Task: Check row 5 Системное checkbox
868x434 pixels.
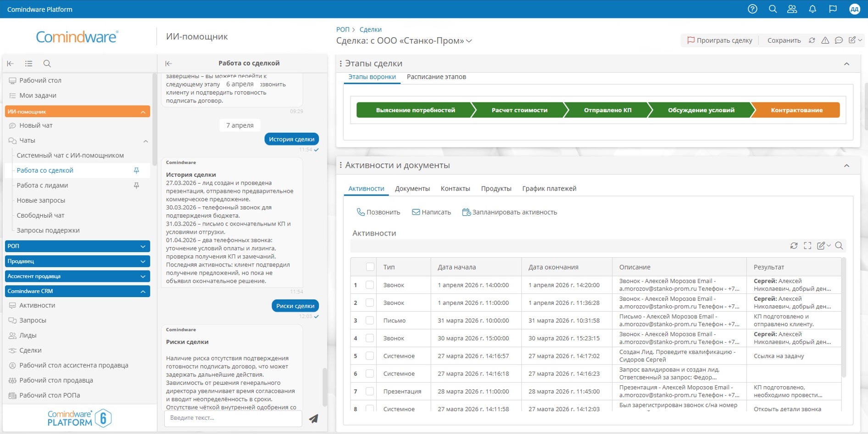Action: pyautogui.click(x=370, y=356)
